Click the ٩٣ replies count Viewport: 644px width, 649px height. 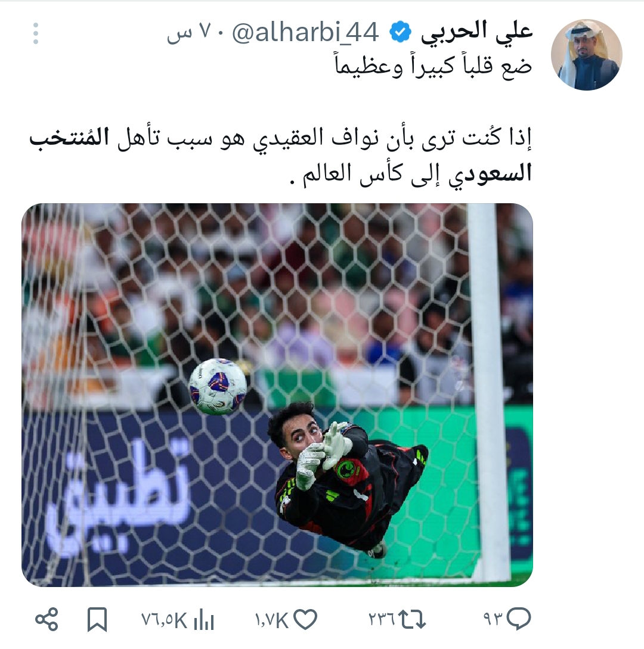point(493,620)
